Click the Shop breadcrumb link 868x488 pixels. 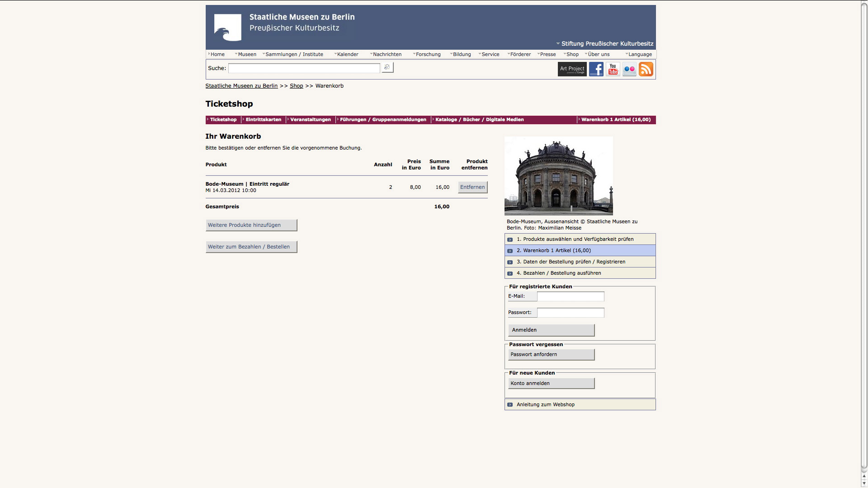pos(296,86)
